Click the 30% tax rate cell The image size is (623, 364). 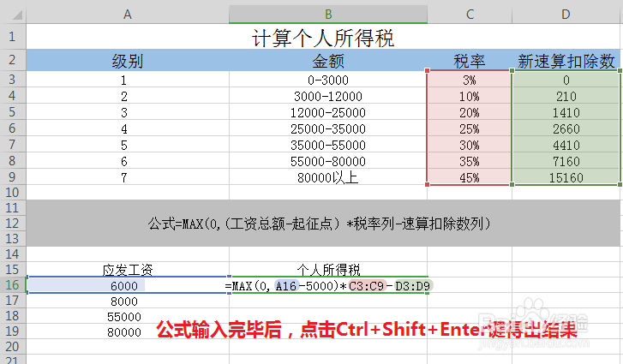pyautogui.click(x=470, y=145)
